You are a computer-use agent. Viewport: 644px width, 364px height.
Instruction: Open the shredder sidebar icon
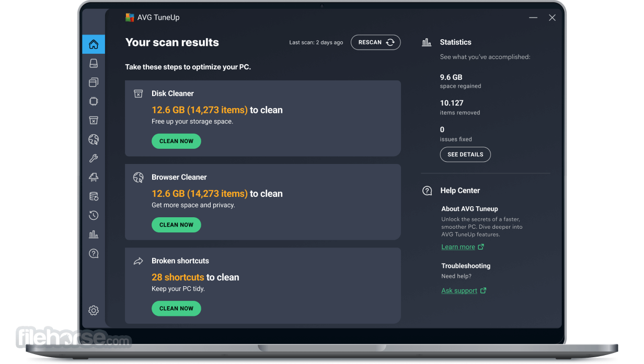[94, 178]
